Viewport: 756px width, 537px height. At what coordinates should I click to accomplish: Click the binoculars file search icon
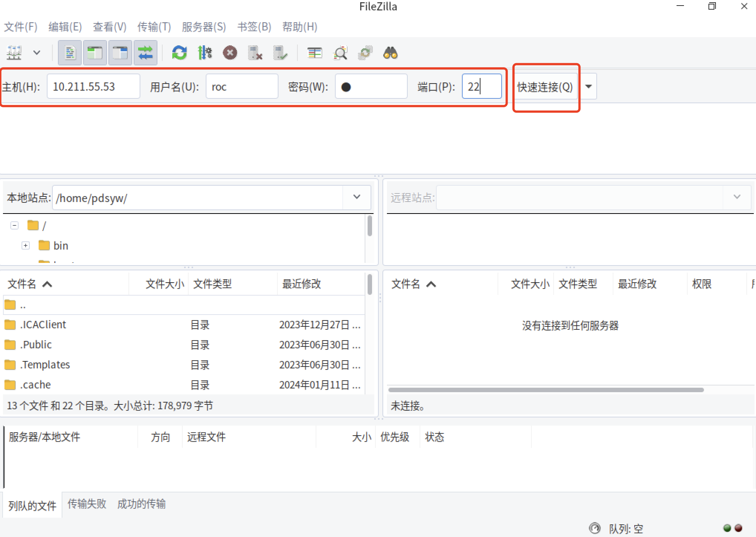coord(390,53)
